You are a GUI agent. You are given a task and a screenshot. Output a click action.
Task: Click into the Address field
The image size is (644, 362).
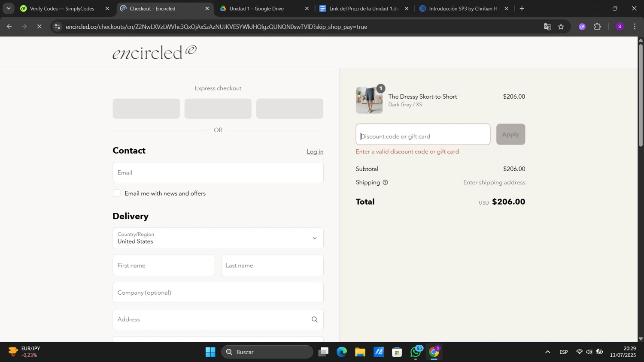[x=218, y=320]
